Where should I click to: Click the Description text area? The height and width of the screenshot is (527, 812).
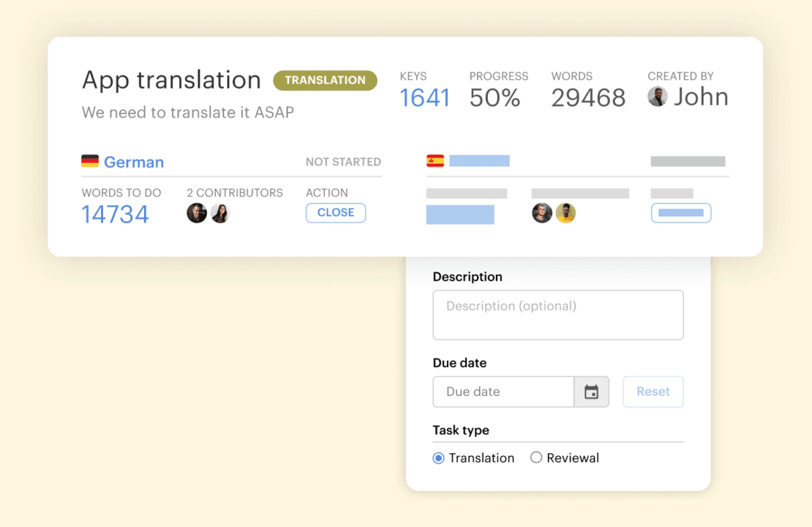(557, 315)
